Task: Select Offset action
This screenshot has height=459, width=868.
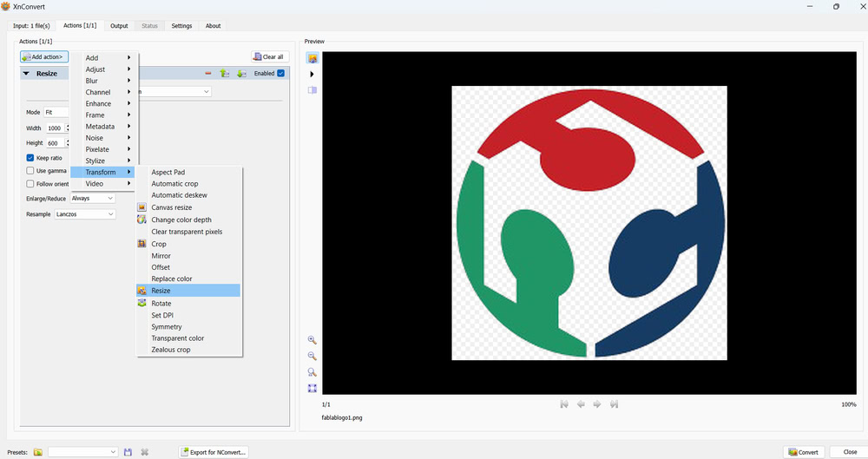Action: (x=188, y=267)
